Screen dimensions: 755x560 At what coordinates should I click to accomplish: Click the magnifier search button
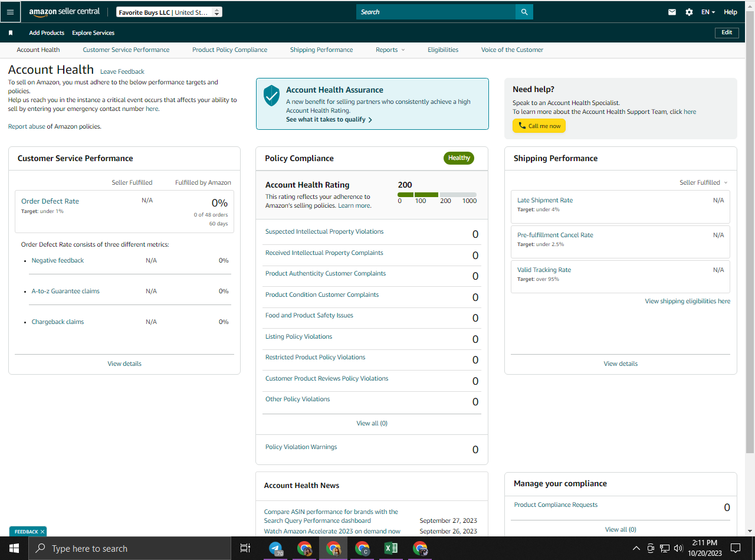coord(524,12)
